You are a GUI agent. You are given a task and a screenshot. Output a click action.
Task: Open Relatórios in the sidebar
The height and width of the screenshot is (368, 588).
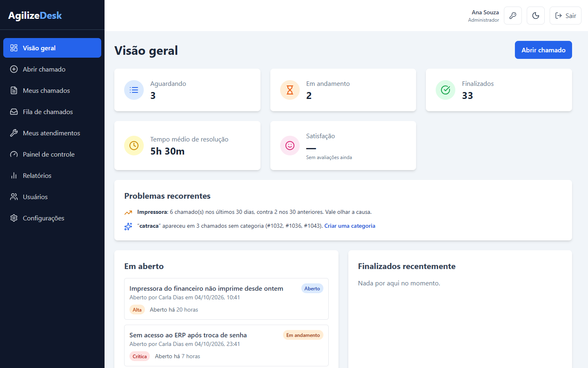52,175
